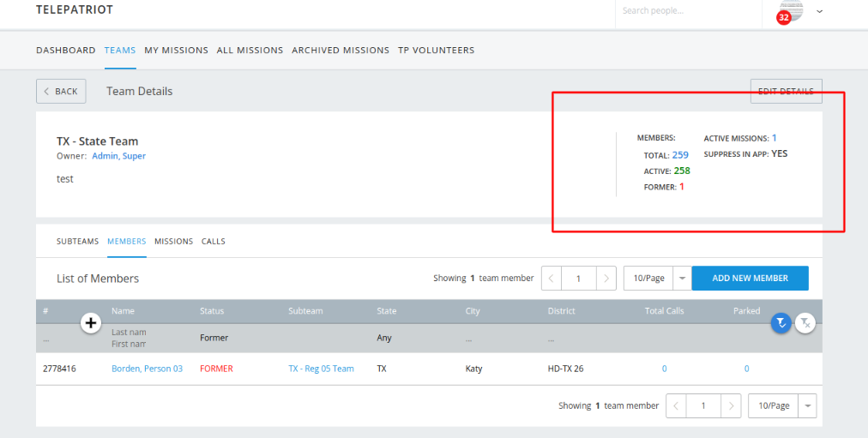Click the user avatar with notification badge
The image size is (868, 438).
tap(789, 10)
